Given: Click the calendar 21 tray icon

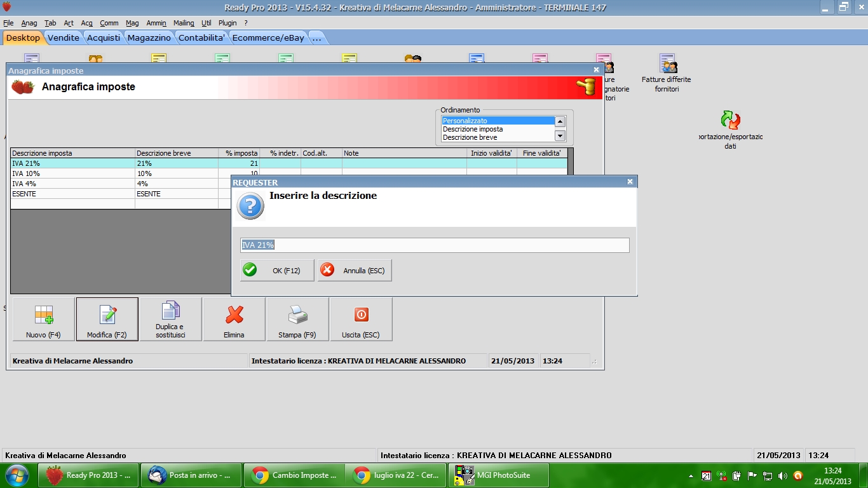Looking at the screenshot, I should pos(706,475).
